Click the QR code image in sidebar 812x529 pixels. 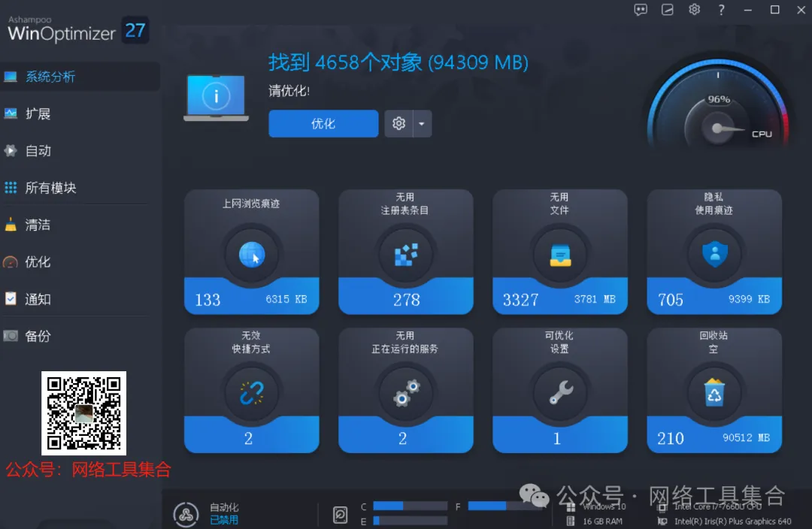84,413
